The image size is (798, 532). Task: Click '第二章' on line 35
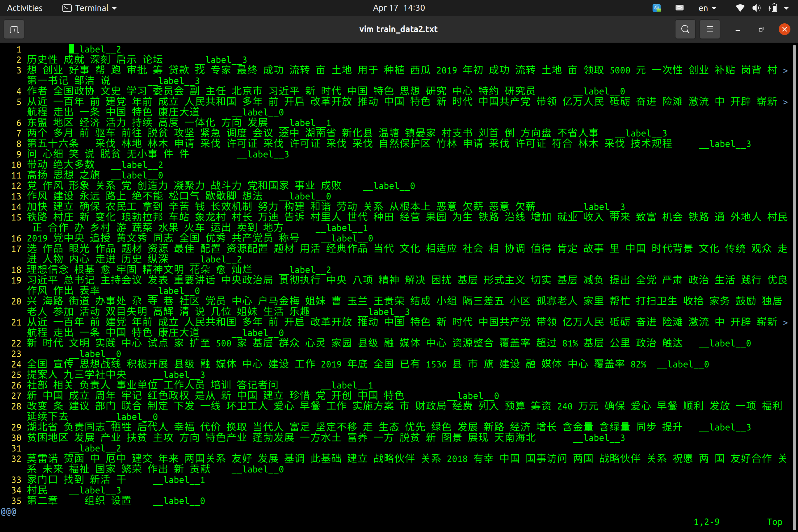point(42,501)
